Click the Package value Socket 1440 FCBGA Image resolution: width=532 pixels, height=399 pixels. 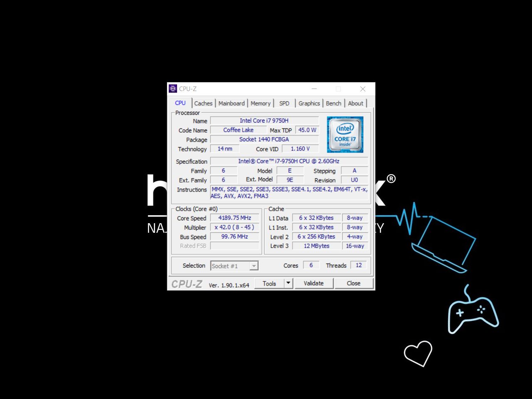pos(264,139)
